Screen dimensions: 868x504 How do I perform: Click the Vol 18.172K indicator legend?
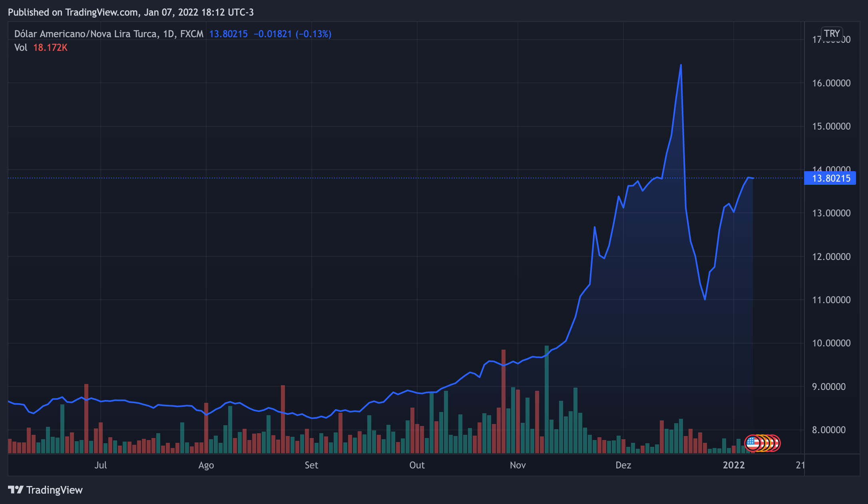[x=41, y=48]
